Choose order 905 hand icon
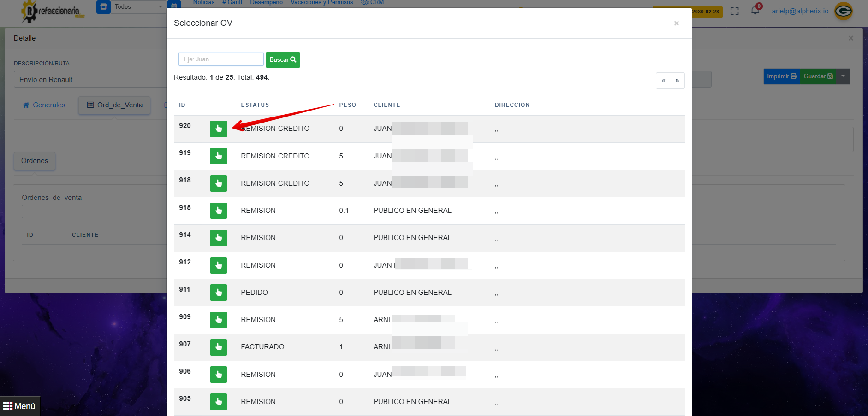Image resolution: width=868 pixels, height=416 pixels. (218, 402)
